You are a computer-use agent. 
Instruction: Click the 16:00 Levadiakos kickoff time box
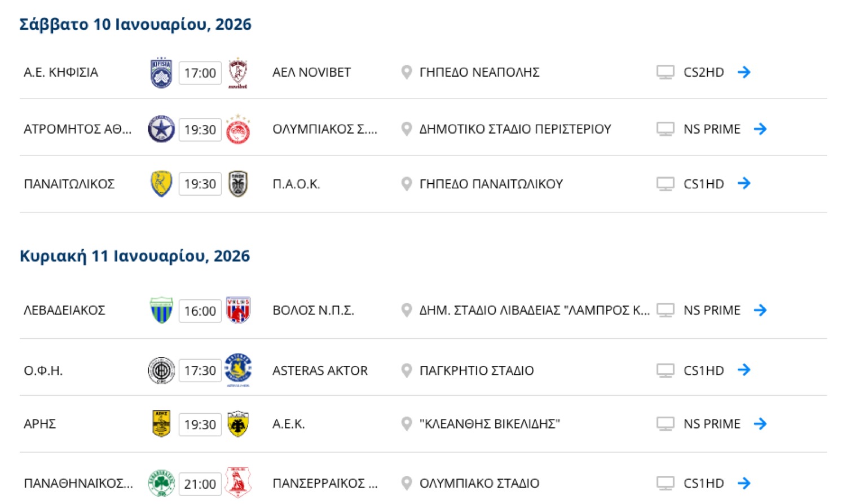click(x=200, y=311)
